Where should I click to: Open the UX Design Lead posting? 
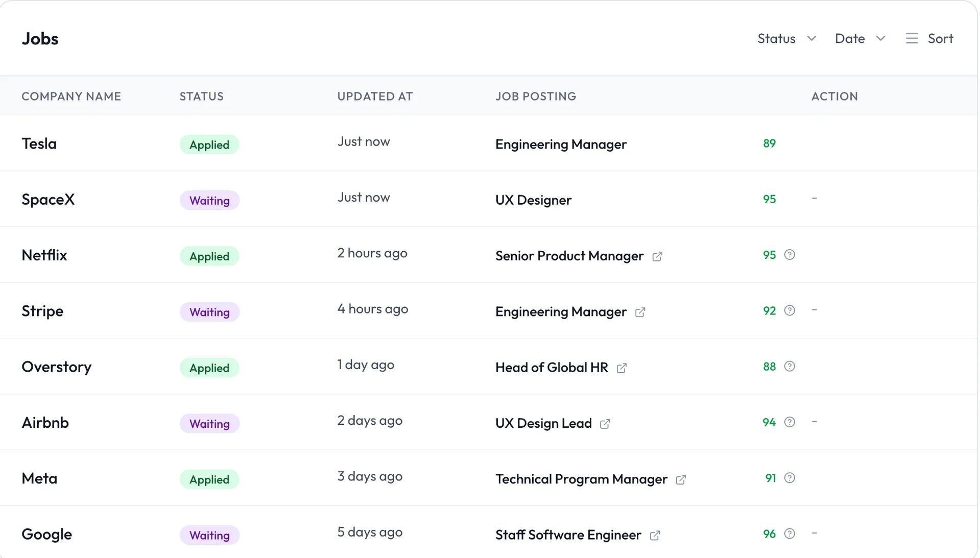(x=543, y=423)
